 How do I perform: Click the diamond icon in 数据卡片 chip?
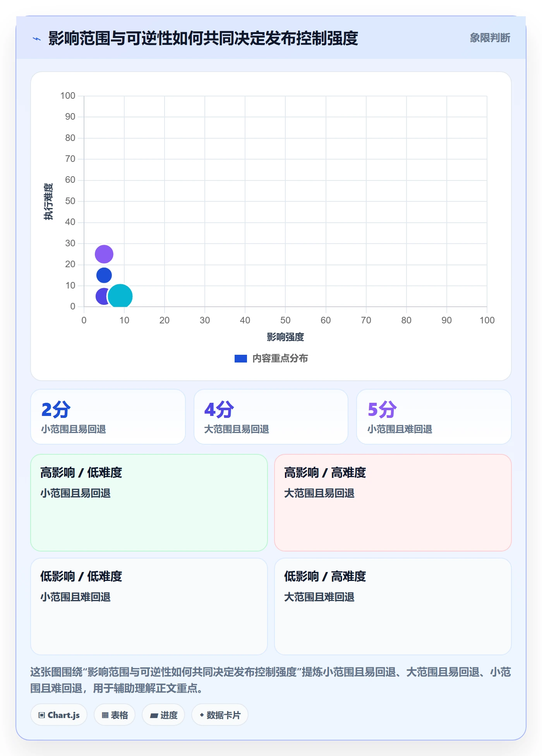tap(202, 715)
